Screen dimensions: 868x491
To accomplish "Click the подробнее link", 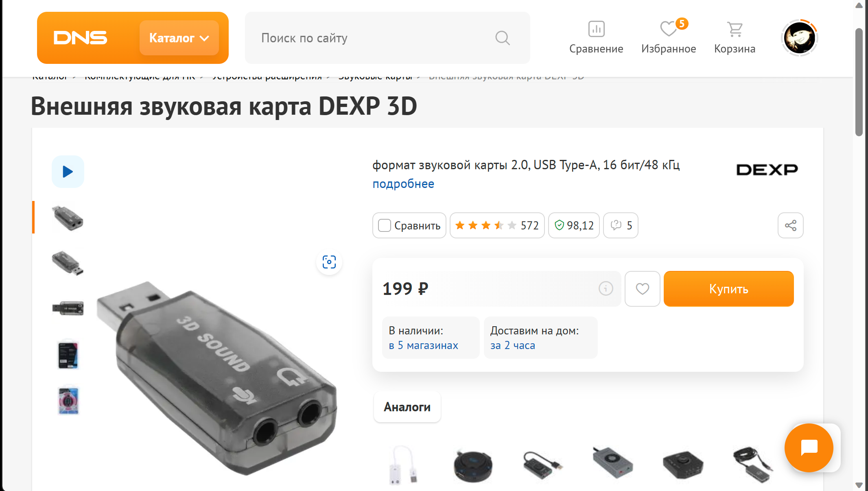I will click(403, 184).
